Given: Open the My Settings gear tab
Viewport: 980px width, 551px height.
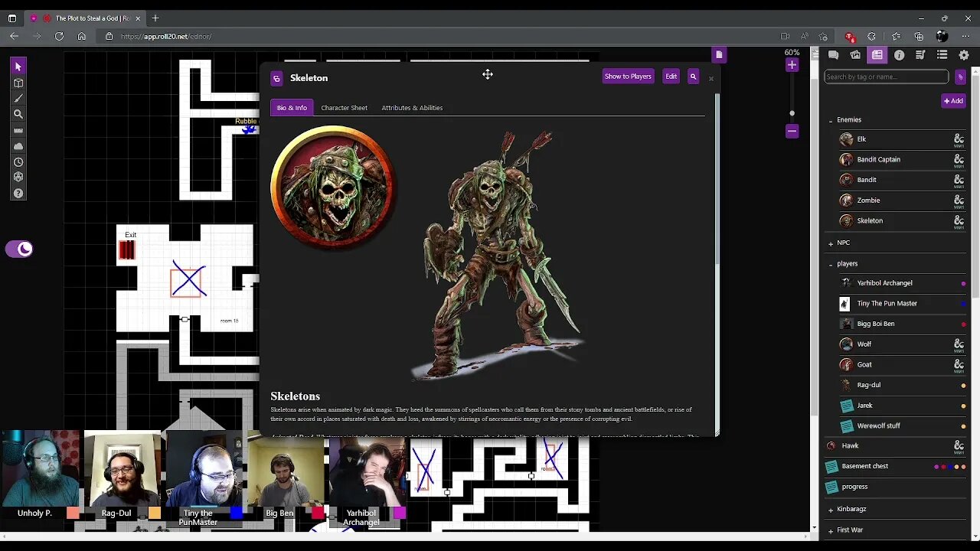Looking at the screenshot, I should (964, 55).
